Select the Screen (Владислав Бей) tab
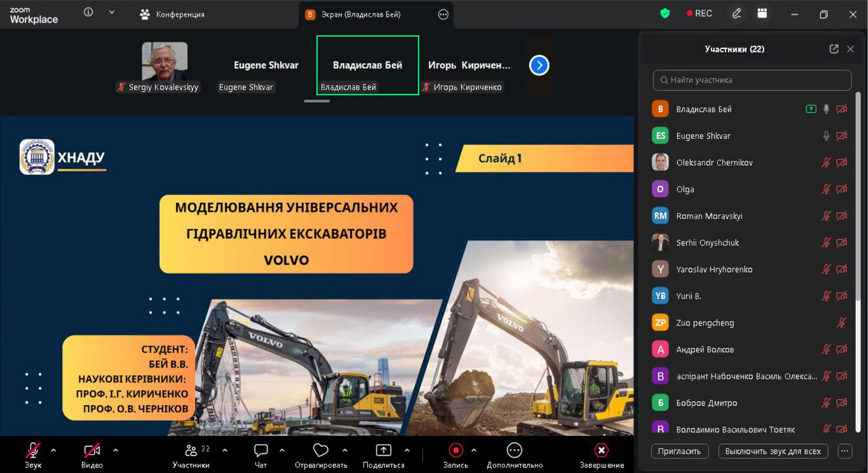Viewport: 868px width, 473px height. [361, 15]
